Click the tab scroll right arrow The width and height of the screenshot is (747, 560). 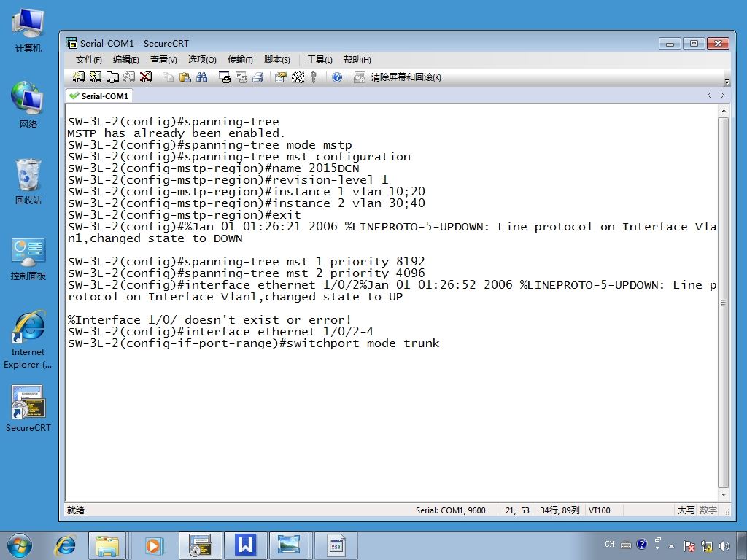[722, 96]
